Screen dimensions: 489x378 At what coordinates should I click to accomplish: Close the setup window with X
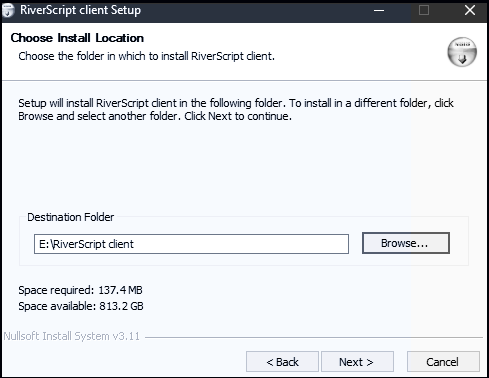pos(470,10)
